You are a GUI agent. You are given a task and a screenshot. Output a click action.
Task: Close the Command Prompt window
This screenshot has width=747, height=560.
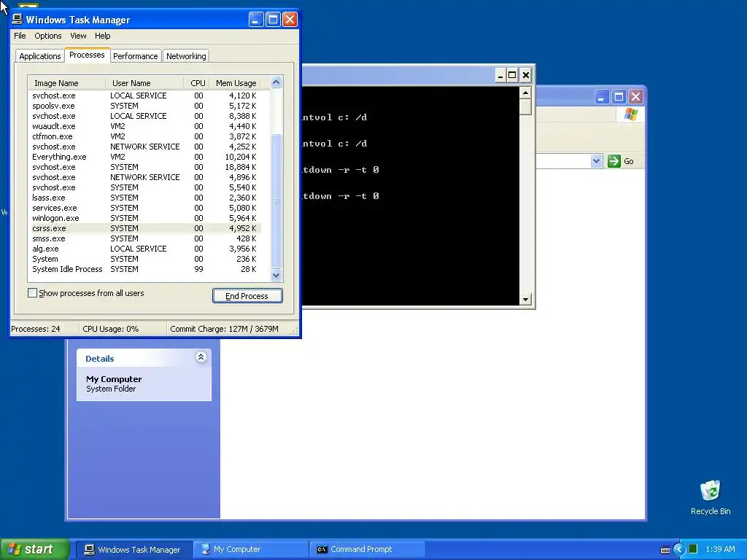(525, 75)
